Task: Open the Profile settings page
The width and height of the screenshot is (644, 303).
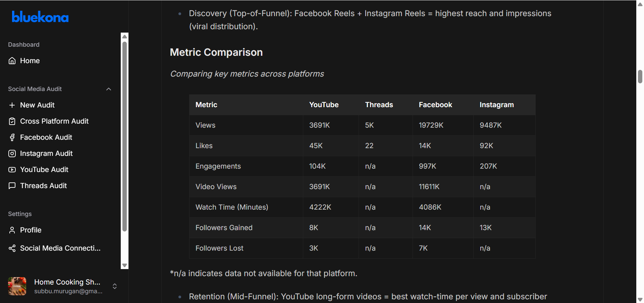Action: [x=31, y=230]
